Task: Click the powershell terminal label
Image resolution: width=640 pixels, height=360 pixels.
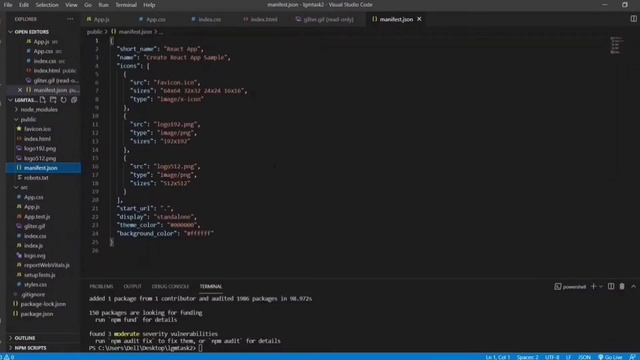Action: coord(570,287)
